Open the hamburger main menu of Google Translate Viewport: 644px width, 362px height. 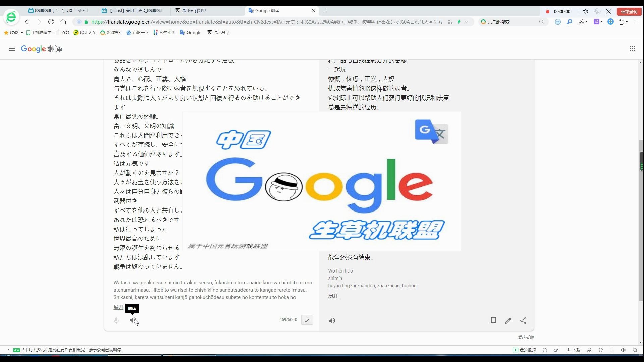(12, 49)
